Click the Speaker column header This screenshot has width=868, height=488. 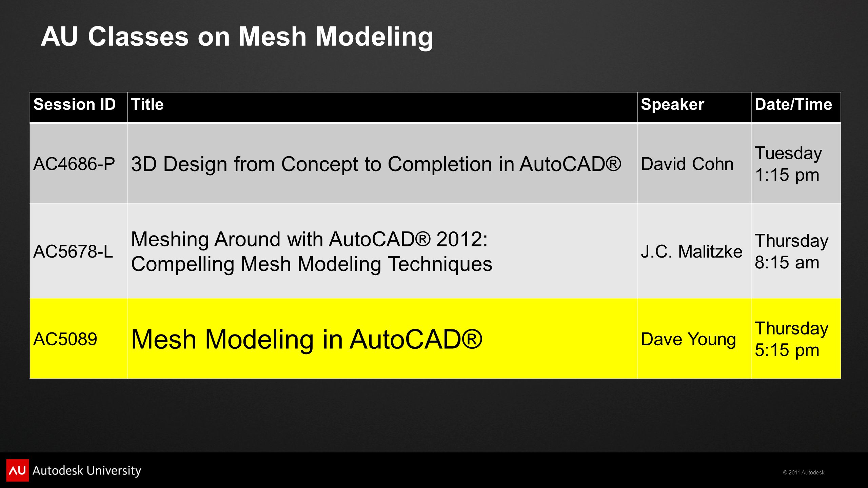pyautogui.click(x=694, y=107)
